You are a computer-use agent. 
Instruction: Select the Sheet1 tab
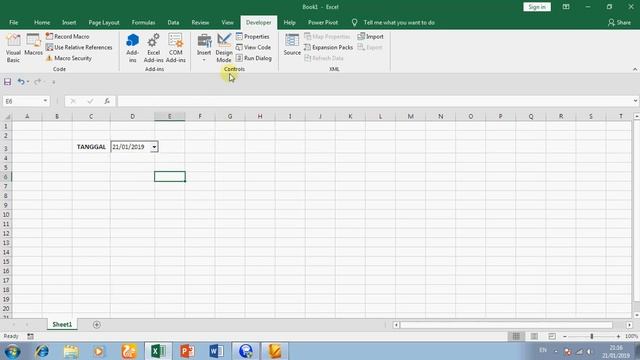click(x=62, y=324)
